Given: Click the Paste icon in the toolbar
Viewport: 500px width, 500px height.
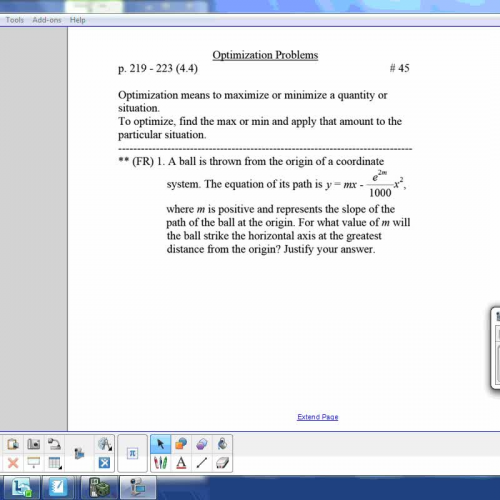Looking at the screenshot, I should pyautogui.click(x=13, y=444).
